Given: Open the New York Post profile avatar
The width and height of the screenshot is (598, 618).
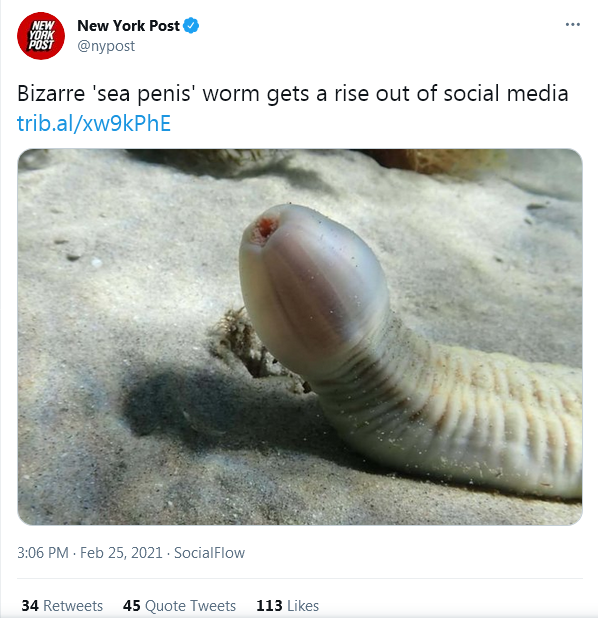Looking at the screenshot, I should click(41, 36).
